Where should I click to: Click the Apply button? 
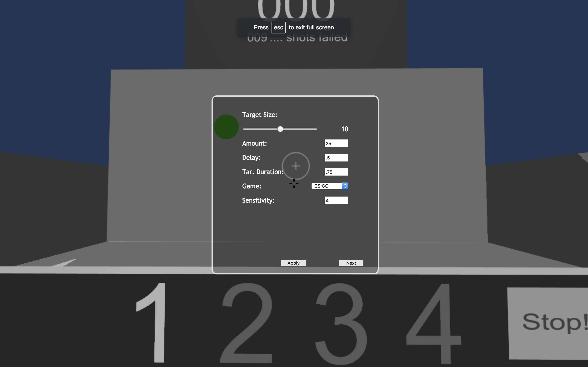click(x=293, y=263)
